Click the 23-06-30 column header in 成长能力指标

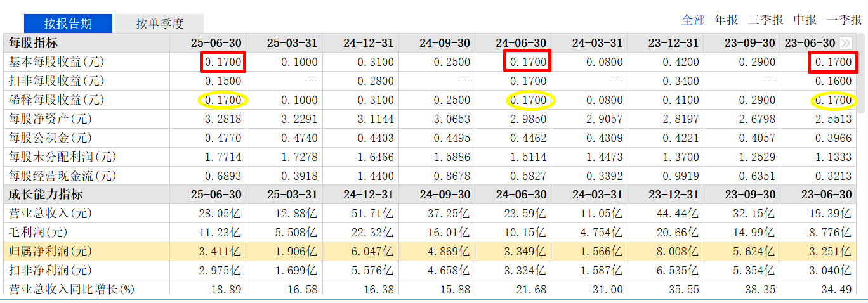826,194
